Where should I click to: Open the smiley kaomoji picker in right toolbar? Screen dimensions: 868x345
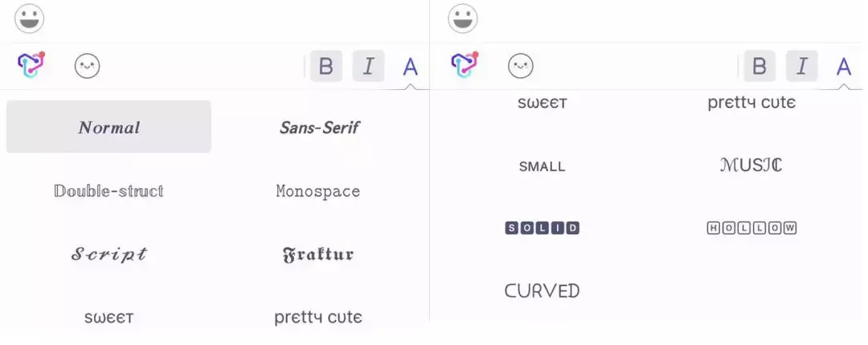(x=521, y=66)
